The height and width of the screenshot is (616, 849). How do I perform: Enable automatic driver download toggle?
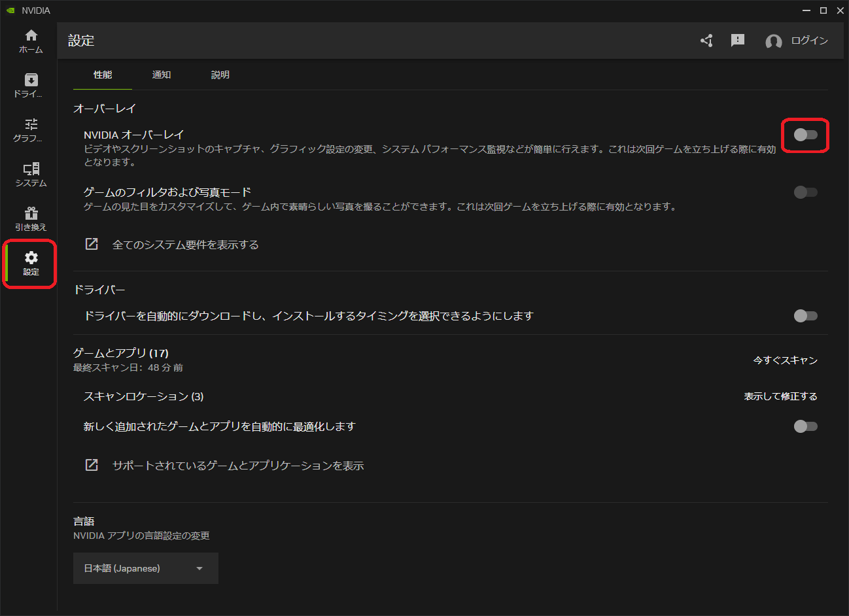tap(805, 316)
